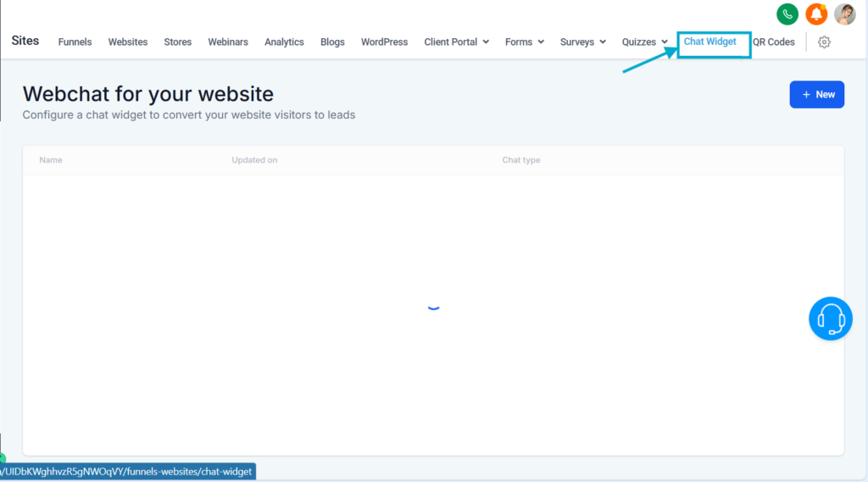The height and width of the screenshot is (482, 868).
Task: Switch to the Funnels tab
Action: pos(75,42)
